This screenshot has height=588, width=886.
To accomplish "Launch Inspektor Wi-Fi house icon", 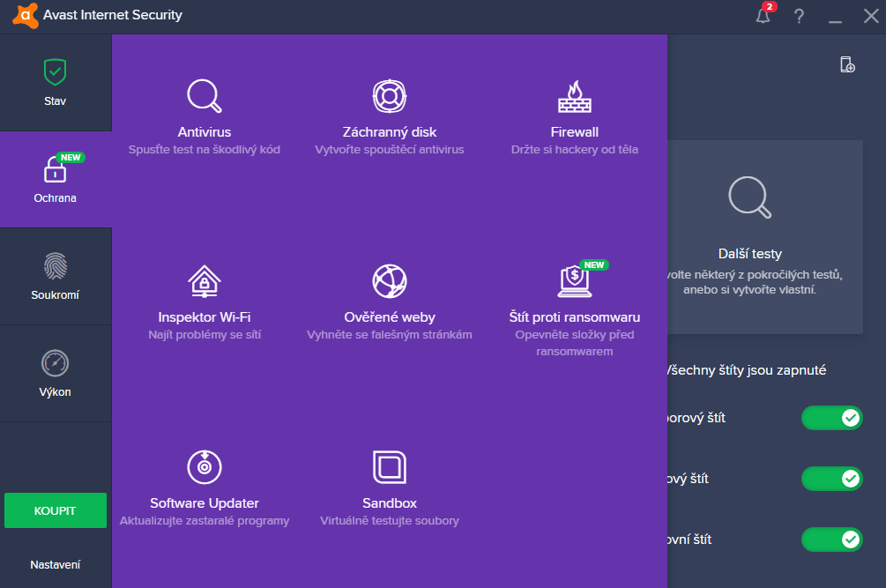I will (204, 280).
